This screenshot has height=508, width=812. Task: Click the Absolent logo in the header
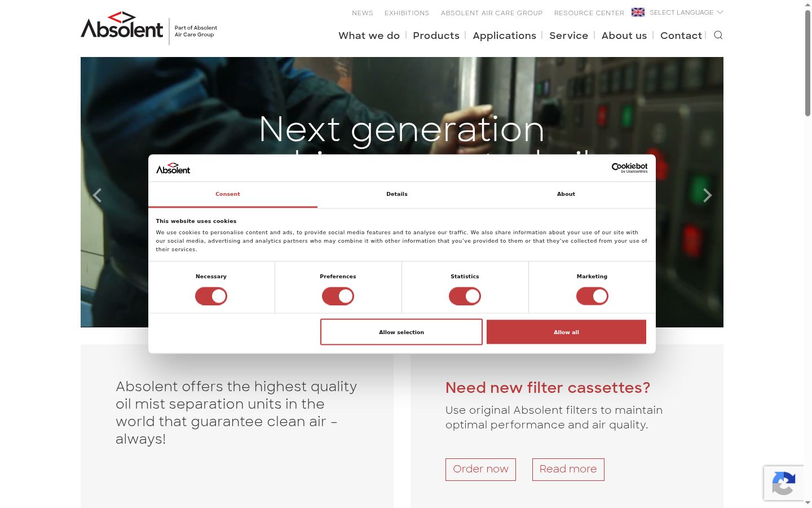122,25
